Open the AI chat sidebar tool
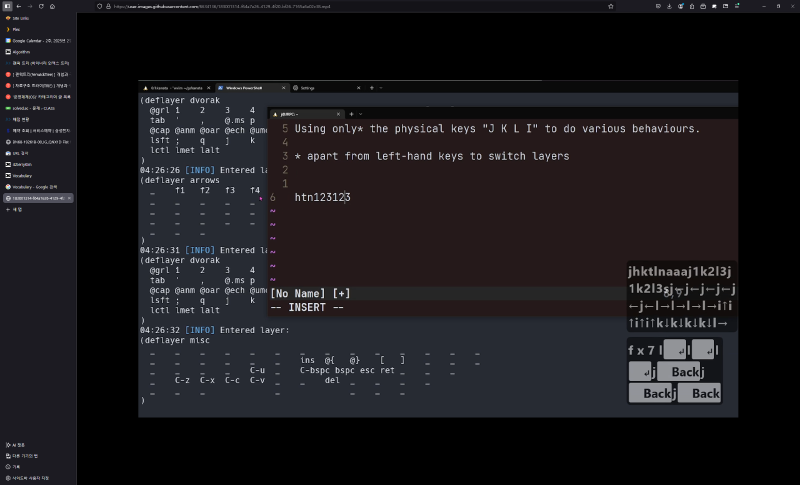Screen dimensions: 800x485 coord(18,444)
